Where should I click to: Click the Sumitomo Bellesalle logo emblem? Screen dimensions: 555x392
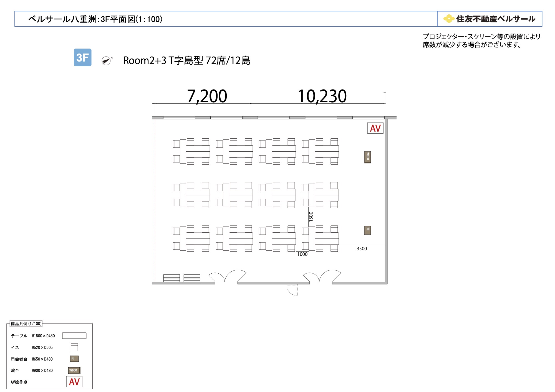pyautogui.click(x=449, y=19)
